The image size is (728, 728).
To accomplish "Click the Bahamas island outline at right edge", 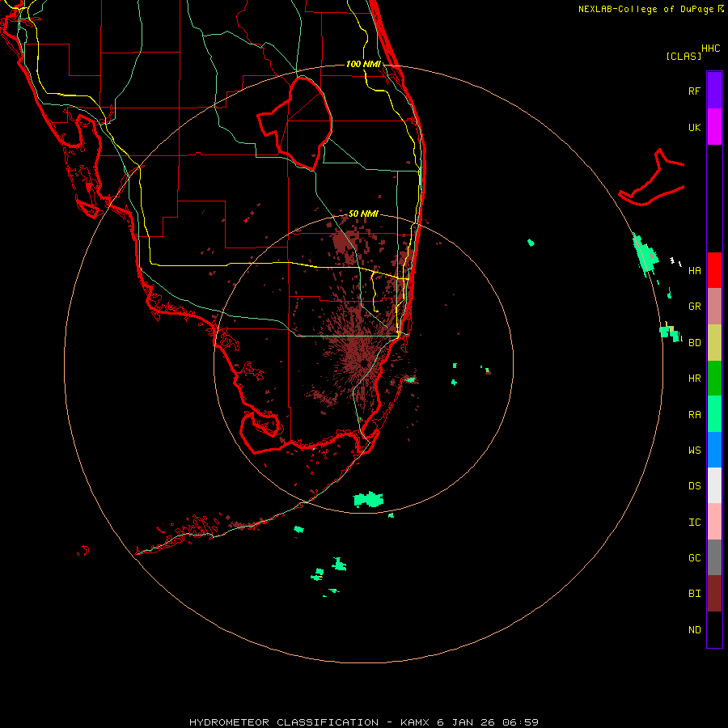I will tap(651, 178).
